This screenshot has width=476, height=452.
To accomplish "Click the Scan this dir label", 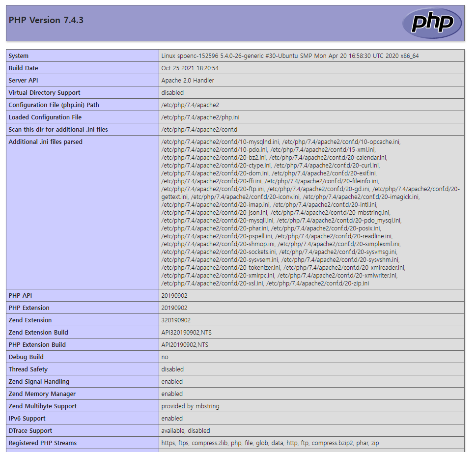I will (58, 130).
